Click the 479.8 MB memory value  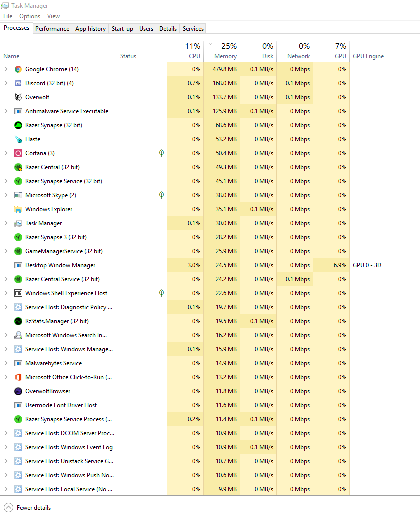[225, 69]
